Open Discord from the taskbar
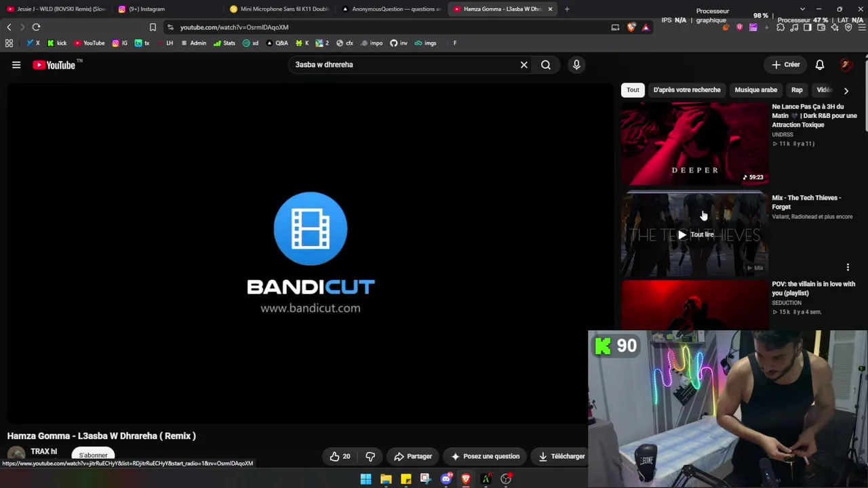 [x=446, y=479]
